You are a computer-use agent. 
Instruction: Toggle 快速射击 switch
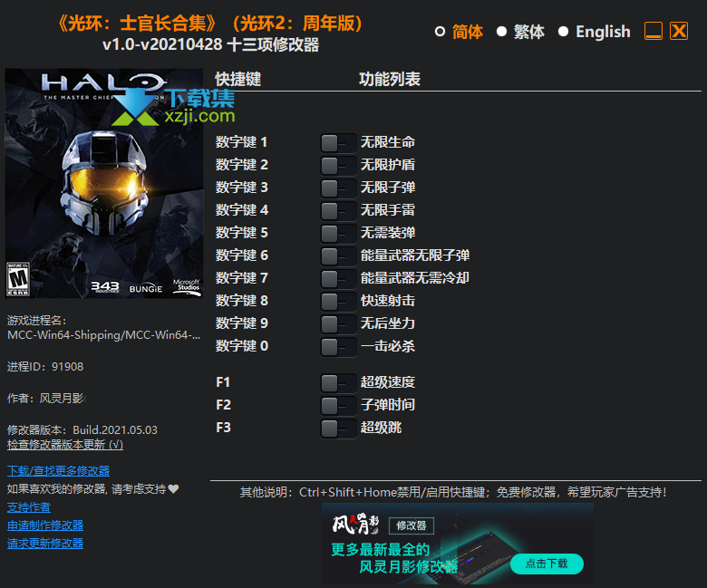338,302
